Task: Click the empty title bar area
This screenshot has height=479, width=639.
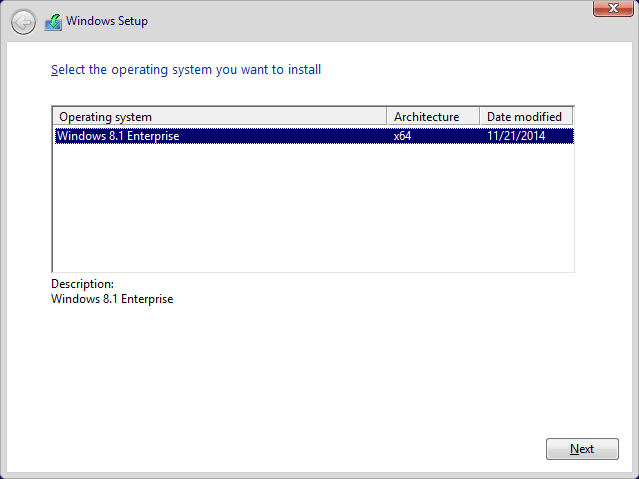Action: [367, 20]
